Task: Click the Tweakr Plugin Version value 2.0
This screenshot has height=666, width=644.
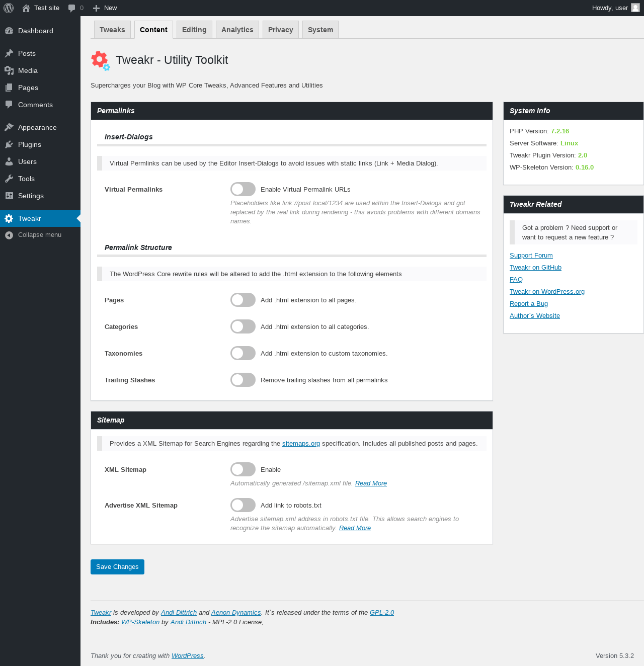Action: point(583,155)
